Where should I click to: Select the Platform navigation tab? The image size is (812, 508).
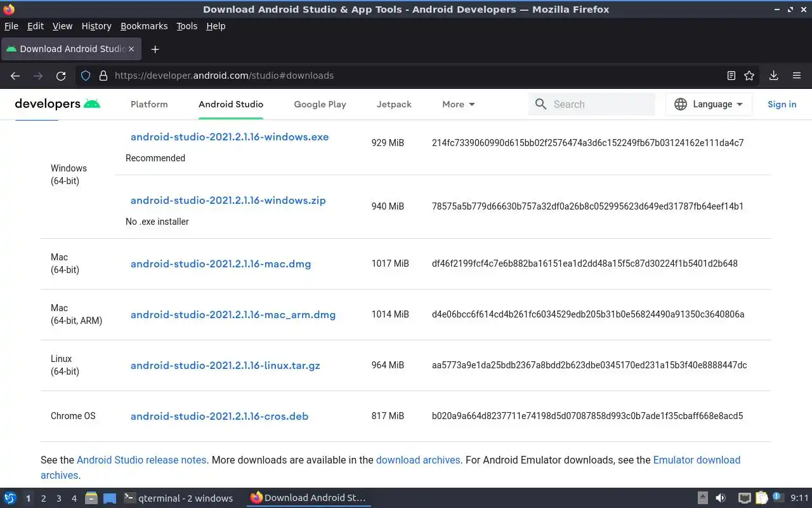click(x=149, y=104)
